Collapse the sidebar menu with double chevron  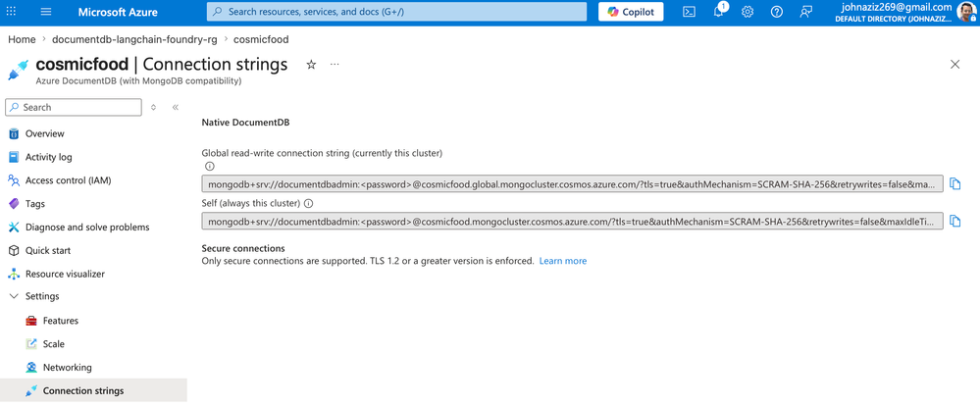(176, 108)
